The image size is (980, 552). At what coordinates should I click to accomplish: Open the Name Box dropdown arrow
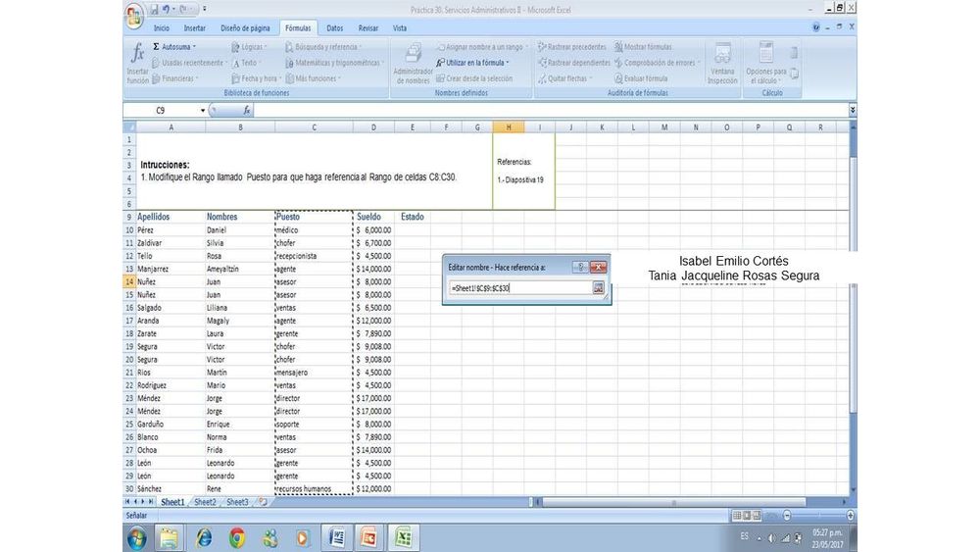tap(203, 111)
